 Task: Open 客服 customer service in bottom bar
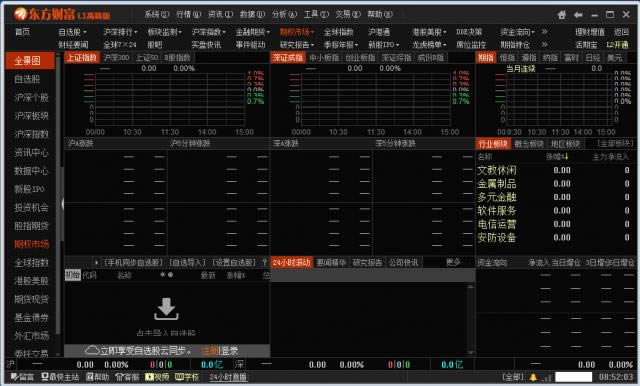[127, 377]
